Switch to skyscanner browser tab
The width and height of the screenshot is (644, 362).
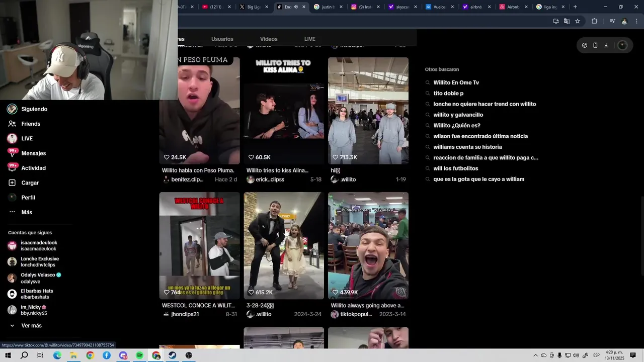tap(402, 7)
